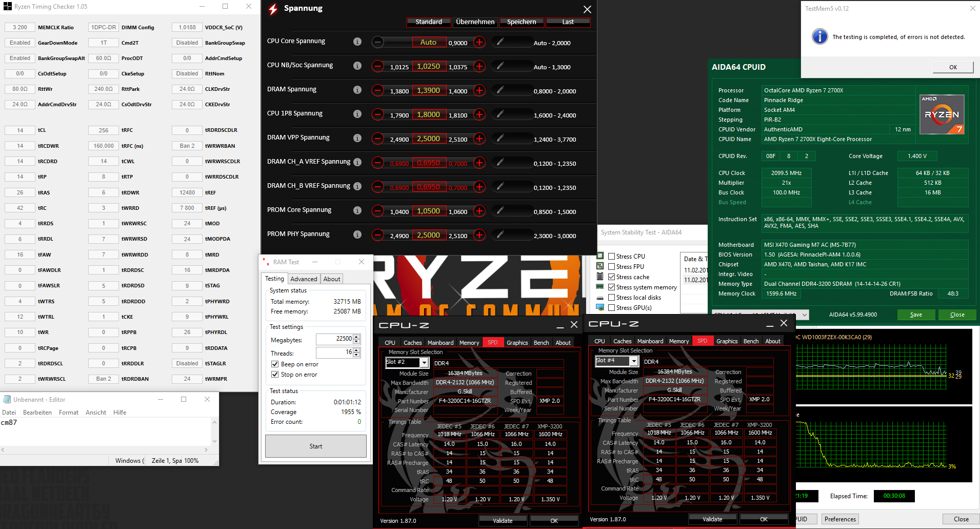The width and height of the screenshot is (980, 529).
Task: Click Standard button in Spannung window
Action: click(429, 22)
